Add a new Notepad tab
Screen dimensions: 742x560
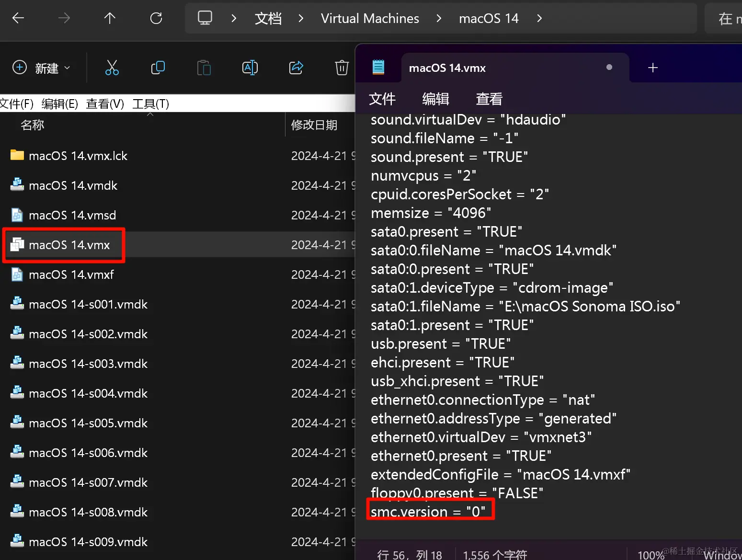point(653,68)
